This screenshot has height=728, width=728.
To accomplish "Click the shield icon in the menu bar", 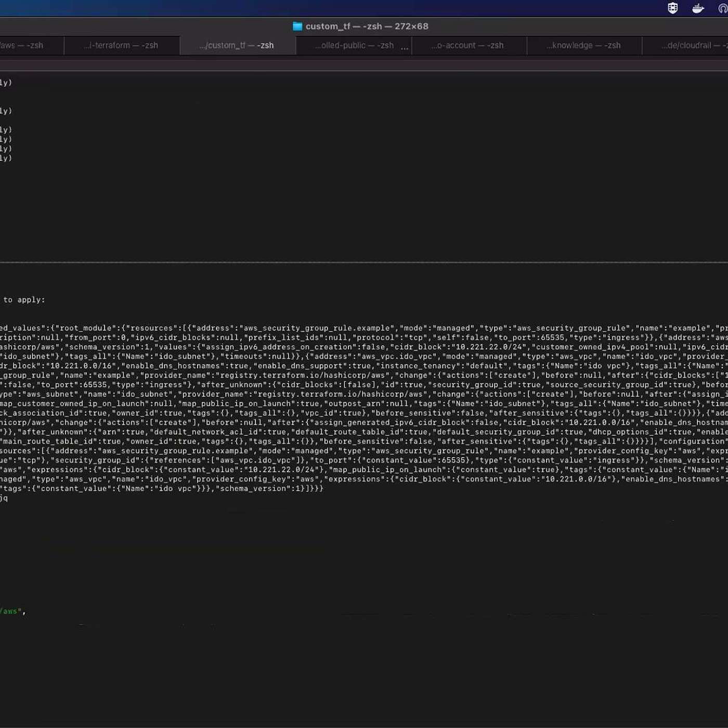I will click(672, 8).
